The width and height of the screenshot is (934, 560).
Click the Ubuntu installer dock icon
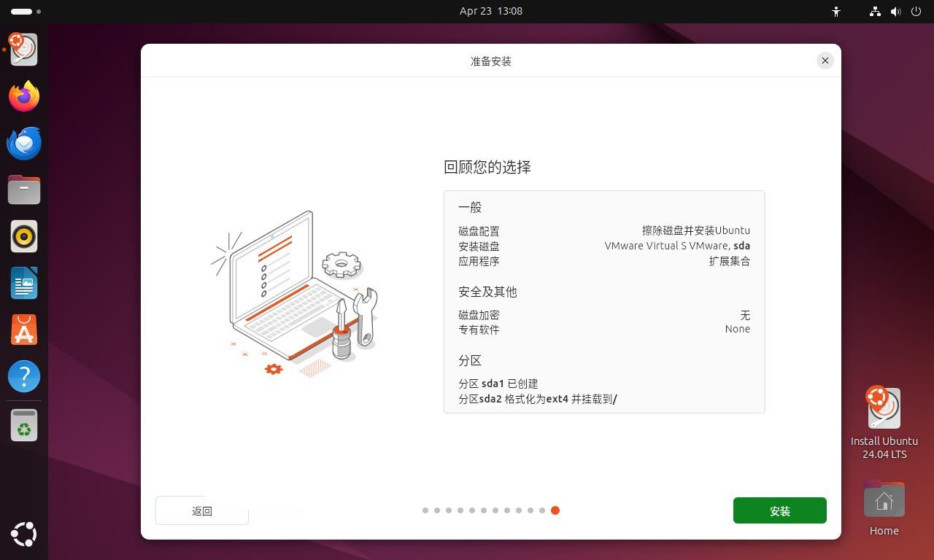click(24, 50)
